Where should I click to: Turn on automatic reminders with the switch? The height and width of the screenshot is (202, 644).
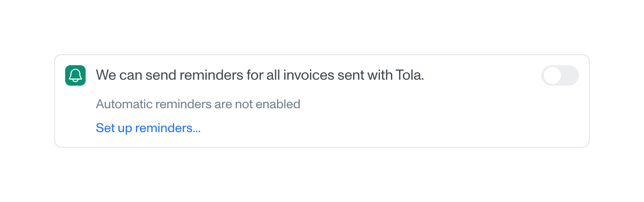coord(560,75)
